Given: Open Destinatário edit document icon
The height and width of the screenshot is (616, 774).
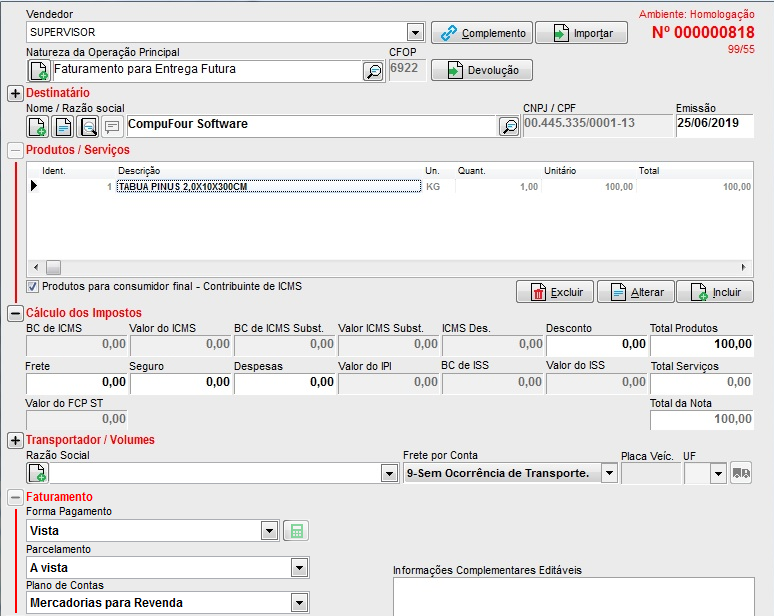Looking at the screenshot, I should [x=63, y=126].
